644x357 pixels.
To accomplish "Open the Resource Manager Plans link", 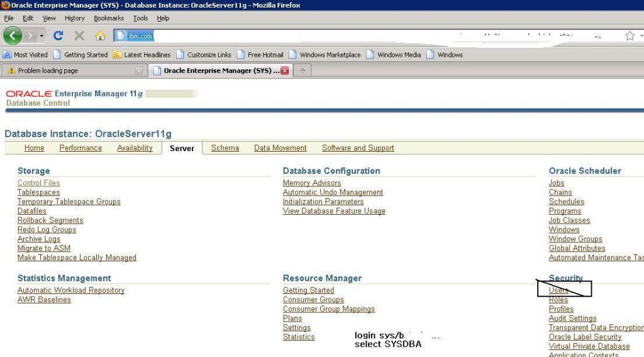I will click(x=292, y=319).
